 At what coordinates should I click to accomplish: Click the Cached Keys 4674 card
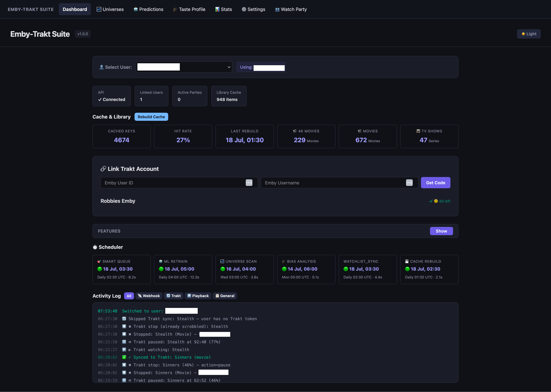[121, 136]
